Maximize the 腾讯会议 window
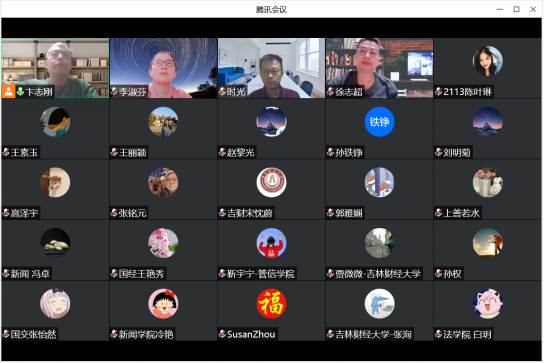This screenshot has width=544, height=363. pyautogui.click(x=517, y=9)
